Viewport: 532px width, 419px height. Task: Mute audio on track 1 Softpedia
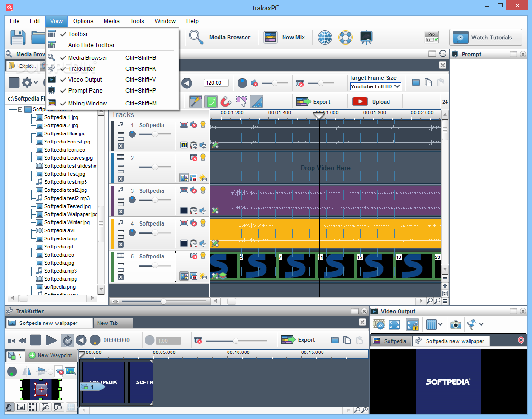(193, 125)
